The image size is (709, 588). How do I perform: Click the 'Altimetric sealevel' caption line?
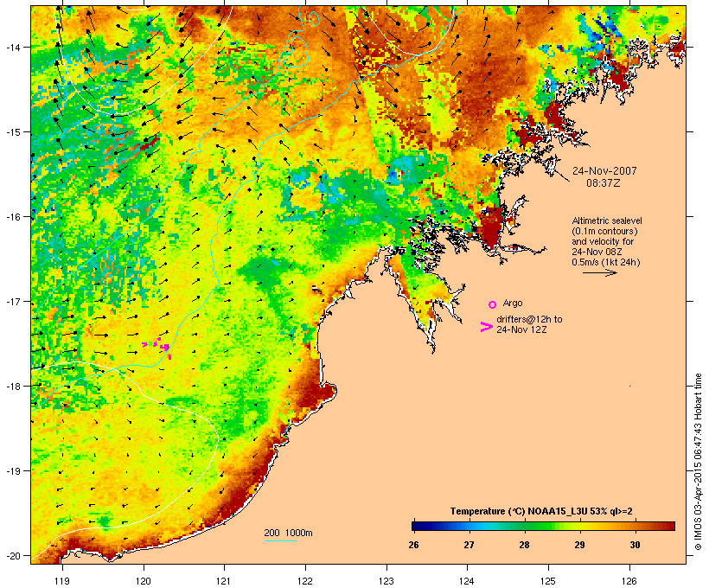tap(607, 220)
